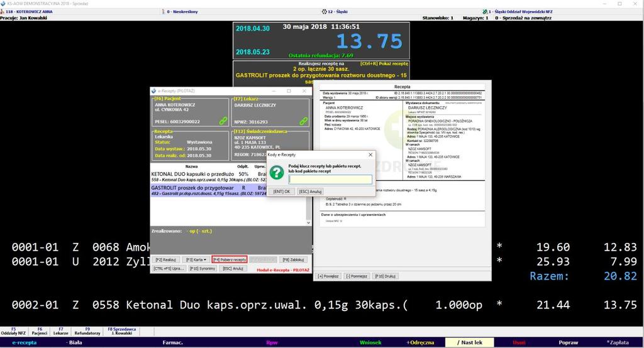Click the [CTRL+F5] Upra... button

click(169, 268)
